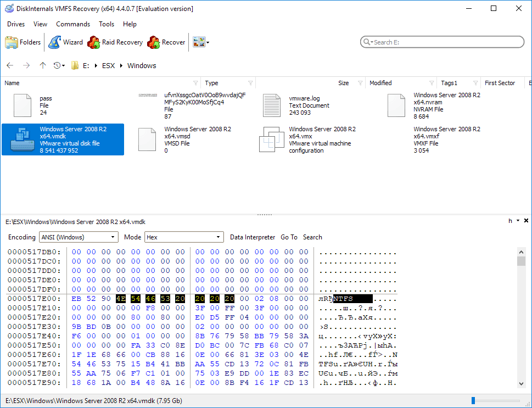Click the panel splitter grip dots
Screen dimensions: 532x408
click(x=265, y=215)
